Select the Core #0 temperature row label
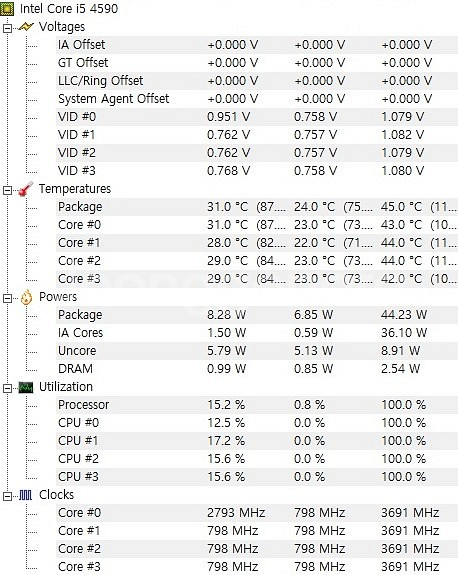Image resolution: width=458 pixels, height=575 pixels. [x=79, y=225]
